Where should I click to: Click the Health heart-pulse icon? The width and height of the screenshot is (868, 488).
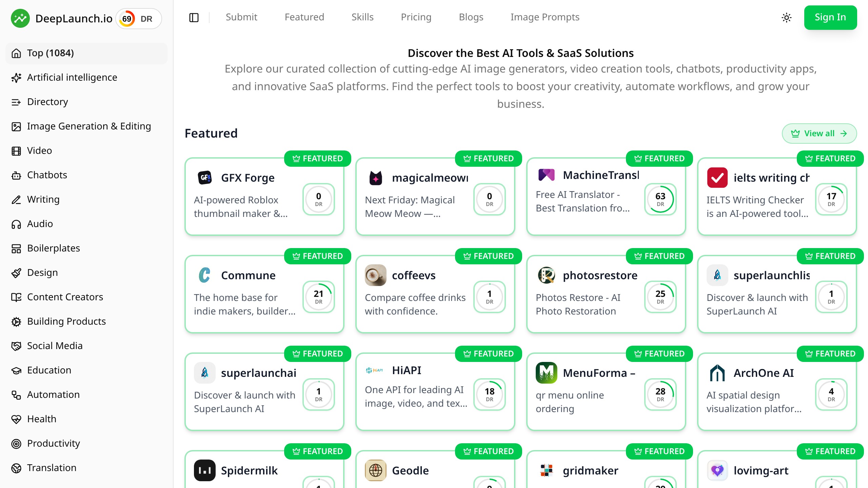pyautogui.click(x=16, y=419)
